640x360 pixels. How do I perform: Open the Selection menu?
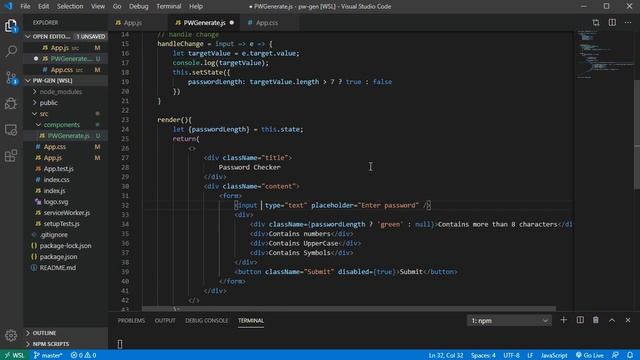pos(70,6)
